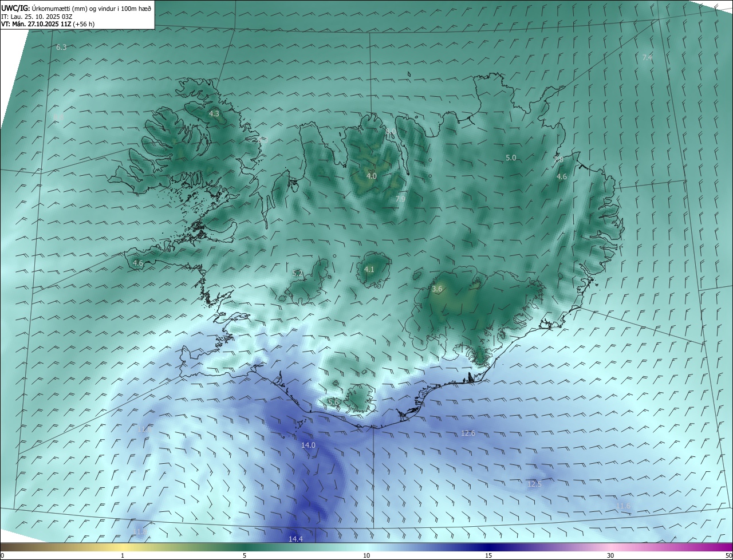The height and width of the screenshot is (560, 733).
Task: Click the title text "UWC/IG: Úrkomumætti (mm) og vindur í 100m hæð"
Action: (77, 8)
